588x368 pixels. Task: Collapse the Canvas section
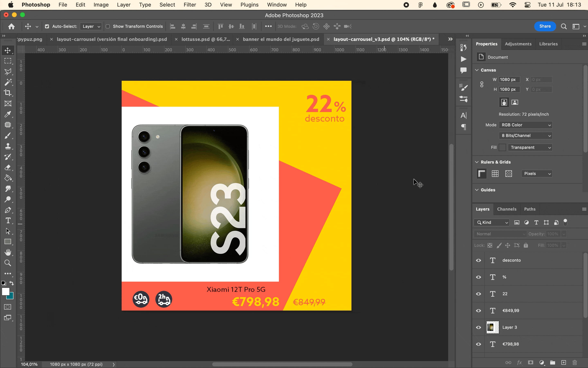(477, 70)
